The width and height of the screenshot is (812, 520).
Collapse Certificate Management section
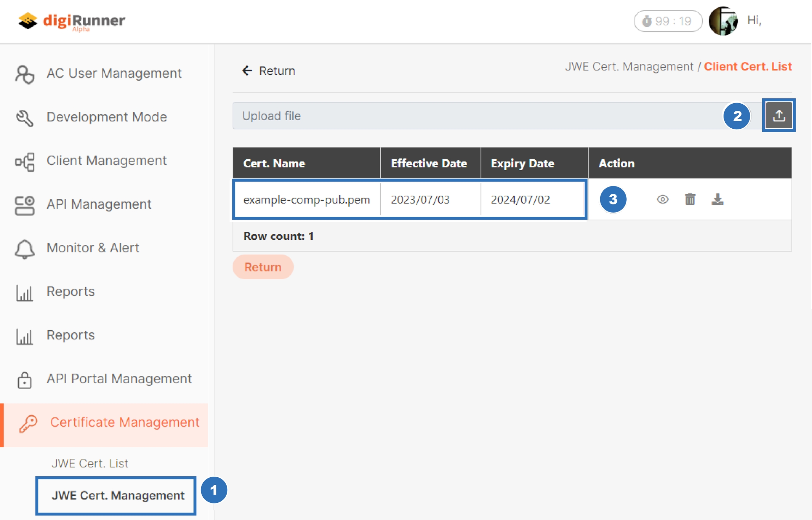click(124, 422)
